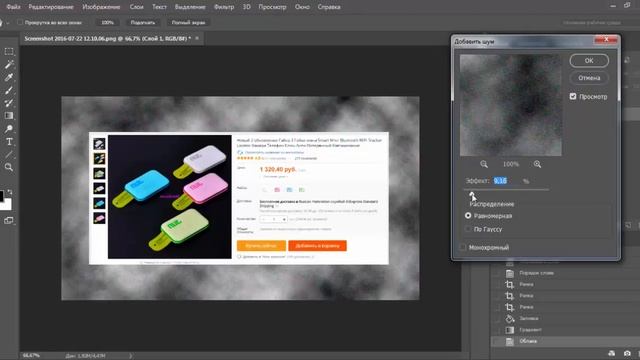Expand the status bar info arrow

[131, 356]
